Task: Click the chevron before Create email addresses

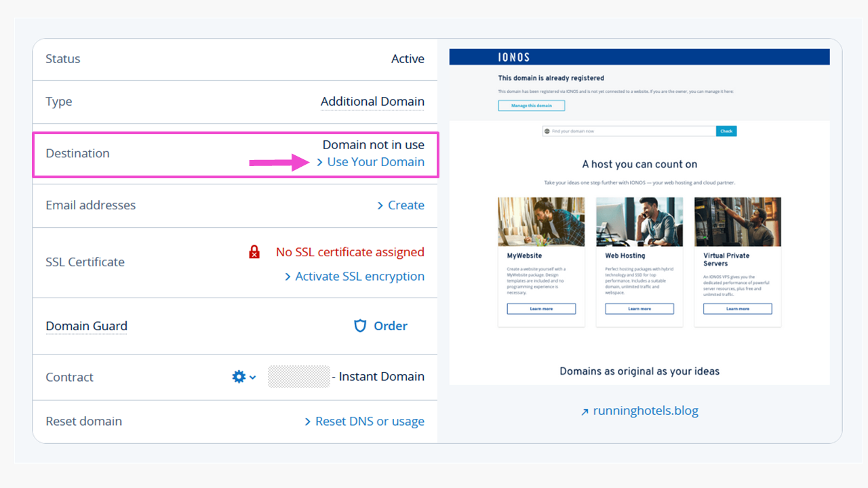Action: click(x=380, y=205)
